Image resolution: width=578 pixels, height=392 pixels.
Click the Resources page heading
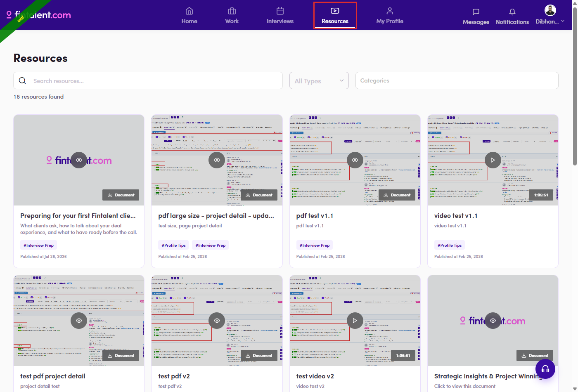(40, 58)
